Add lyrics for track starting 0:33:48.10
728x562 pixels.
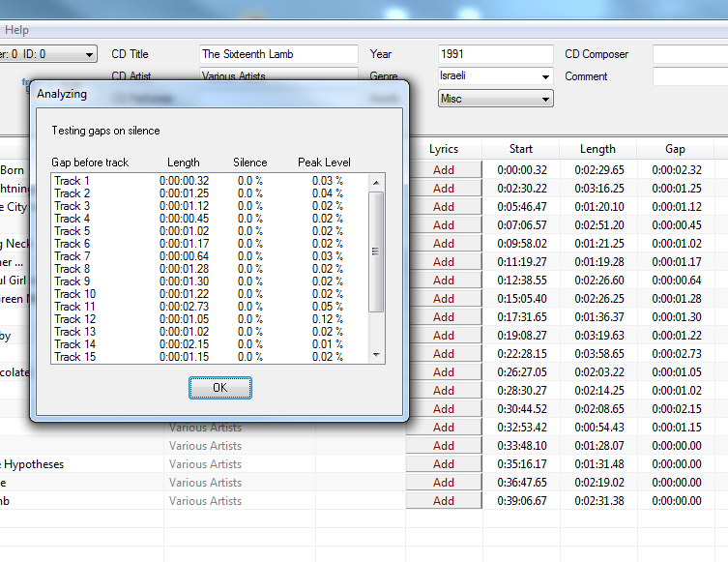point(444,446)
